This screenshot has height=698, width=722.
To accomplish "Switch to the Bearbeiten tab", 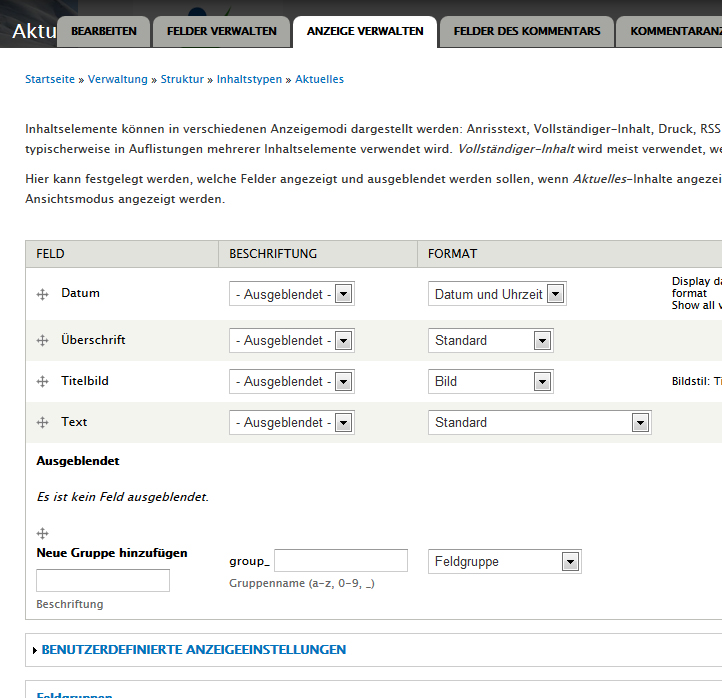I will pyautogui.click(x=104, y=31).
